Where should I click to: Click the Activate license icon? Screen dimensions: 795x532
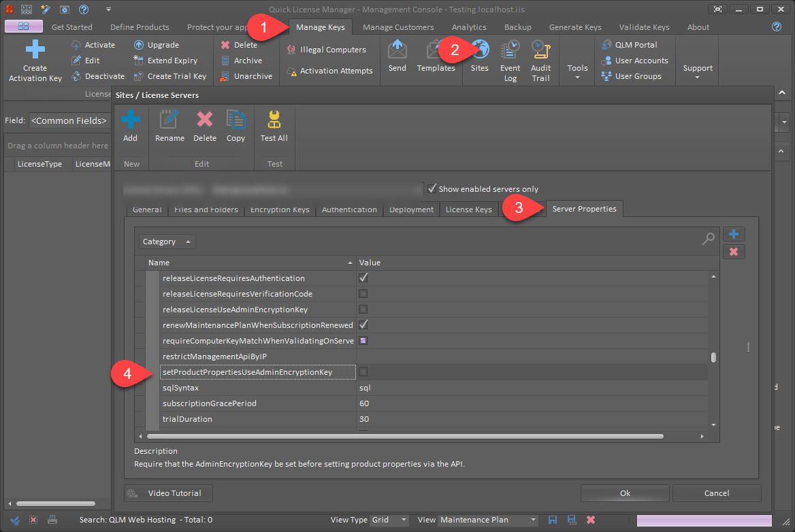tap(76, 45)
